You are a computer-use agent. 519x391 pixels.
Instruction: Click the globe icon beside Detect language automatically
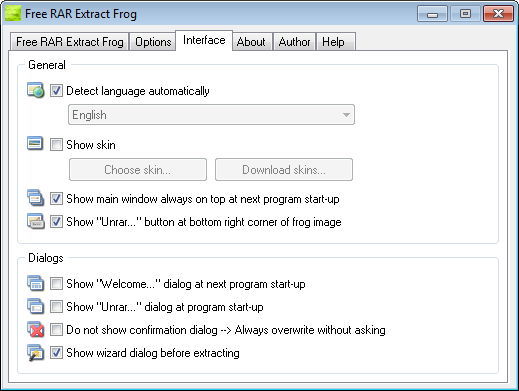point(35,90)
